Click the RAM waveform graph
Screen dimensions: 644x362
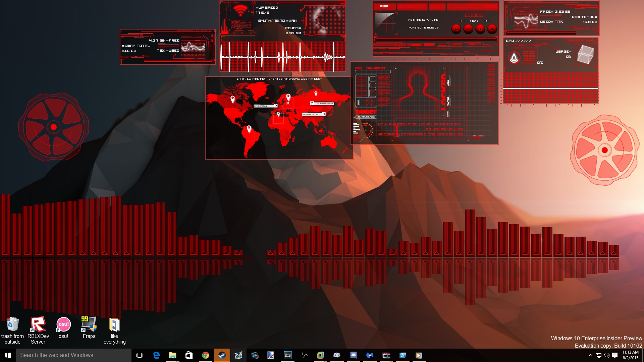tap(526, 20)
